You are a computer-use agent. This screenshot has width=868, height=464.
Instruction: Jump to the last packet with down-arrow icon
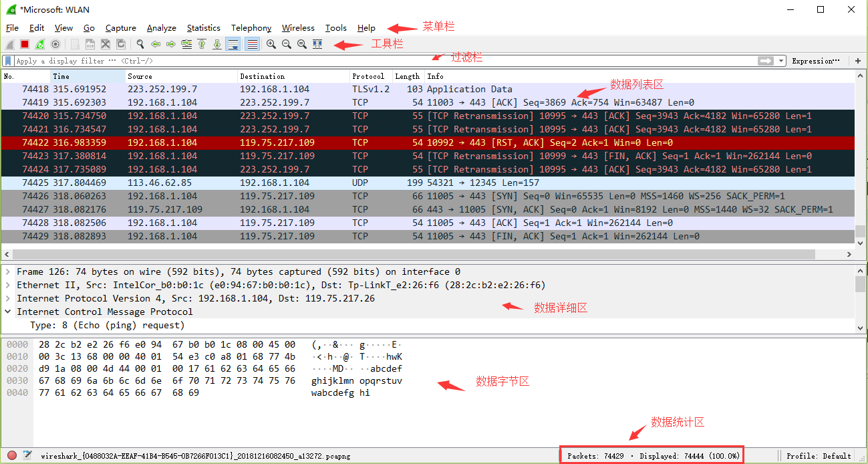[216, 44]
